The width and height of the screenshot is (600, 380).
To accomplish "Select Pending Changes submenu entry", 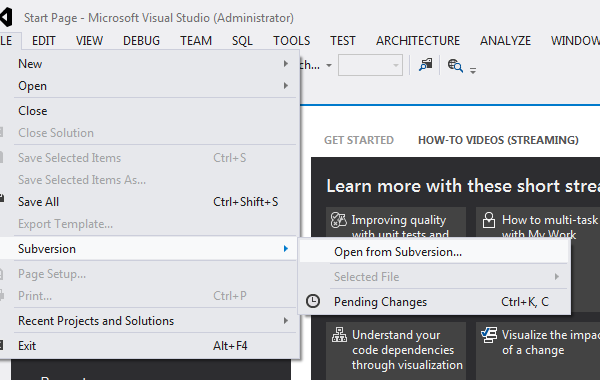I will point(434,302).
